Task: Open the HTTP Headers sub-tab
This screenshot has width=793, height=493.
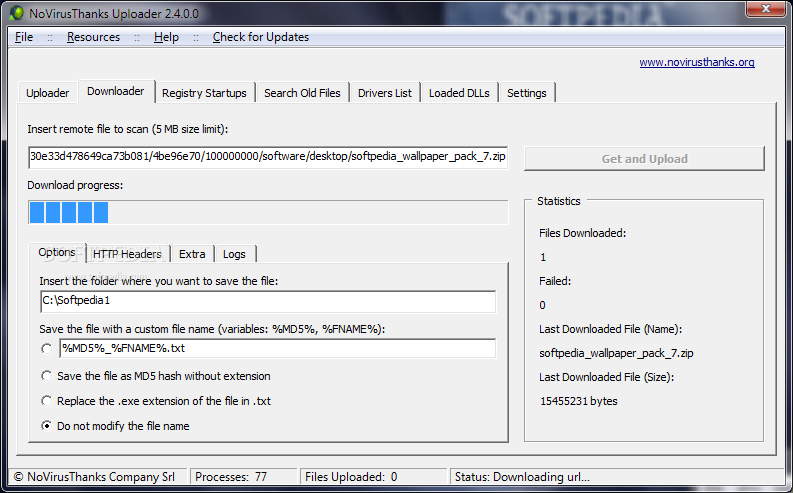Action: point(127,254)
